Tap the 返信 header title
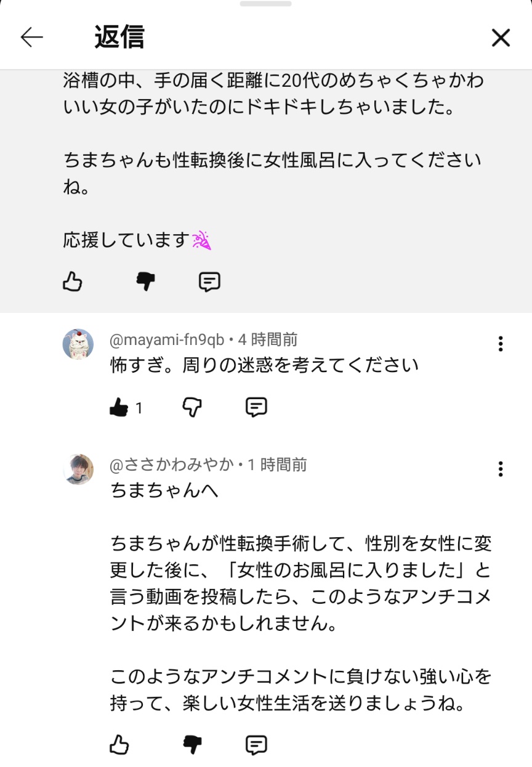This screenshot has width=532, height=767. (x=119, y=38)
